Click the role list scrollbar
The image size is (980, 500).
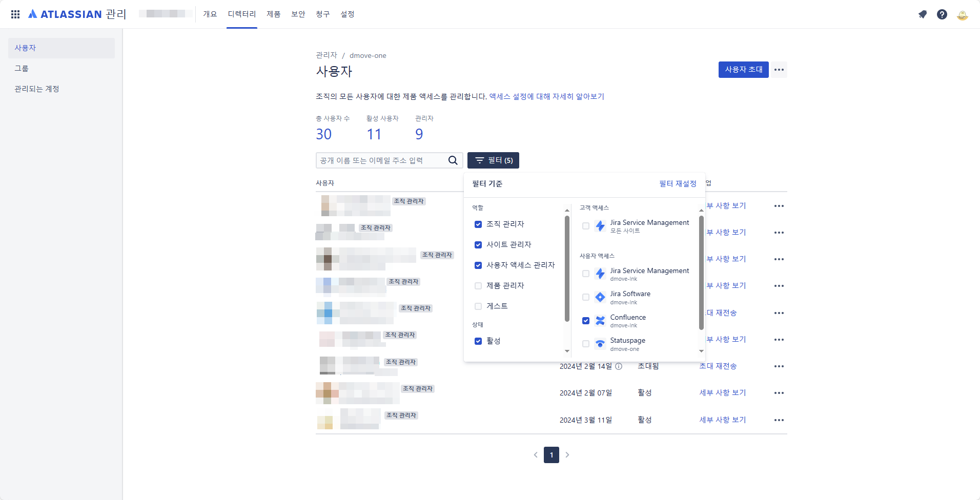567,268
